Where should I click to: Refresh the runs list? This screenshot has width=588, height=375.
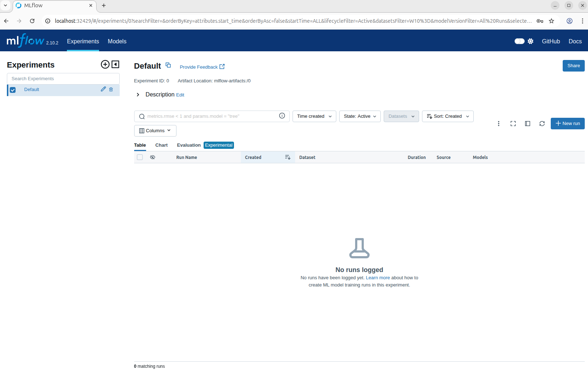click(x=542, y=124)
